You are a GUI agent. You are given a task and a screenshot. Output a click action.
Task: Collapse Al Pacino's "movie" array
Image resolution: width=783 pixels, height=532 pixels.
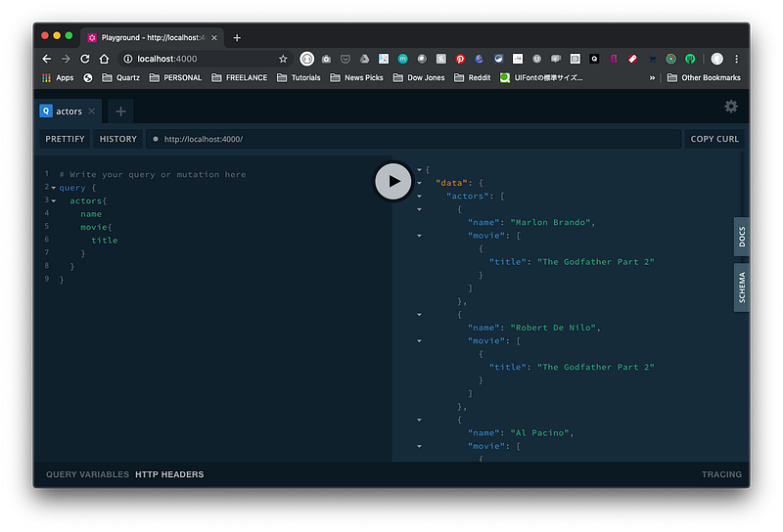[420, 446]
